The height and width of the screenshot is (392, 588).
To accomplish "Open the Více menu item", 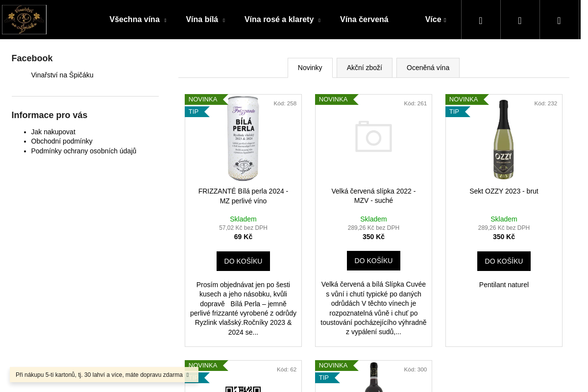I will (433, 20).
